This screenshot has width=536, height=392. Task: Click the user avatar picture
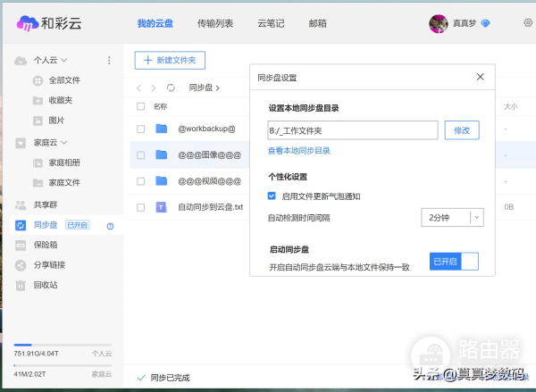pos(439,23)
